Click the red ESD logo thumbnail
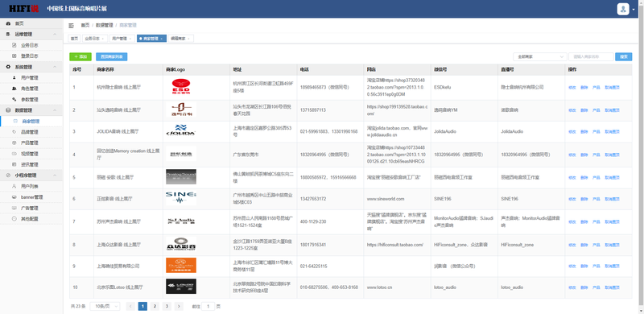The height and width of the screenshot is (314, 644). (180, 87)
